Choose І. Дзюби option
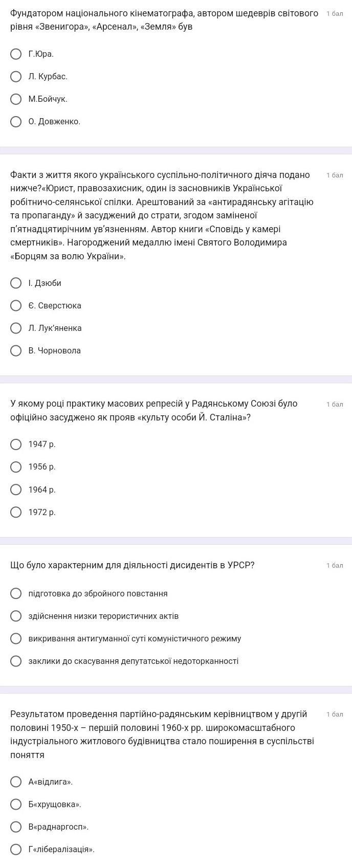This screenshot has height=868, width=352. [16, 283]
